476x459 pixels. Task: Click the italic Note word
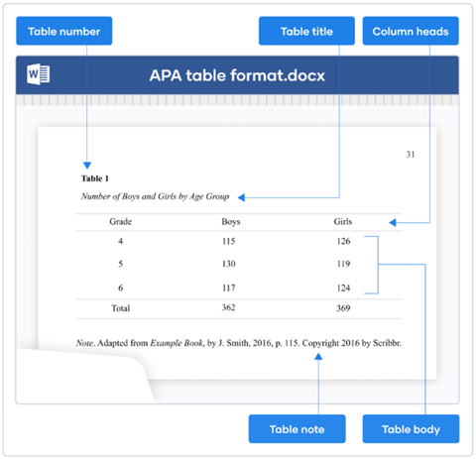pyautogui.click(x=84, y=343)
